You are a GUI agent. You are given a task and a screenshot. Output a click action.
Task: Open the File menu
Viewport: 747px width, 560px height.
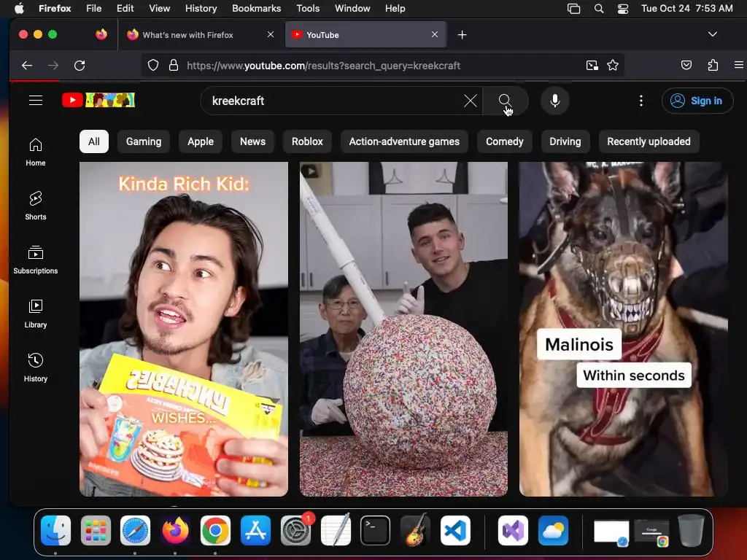93,8
